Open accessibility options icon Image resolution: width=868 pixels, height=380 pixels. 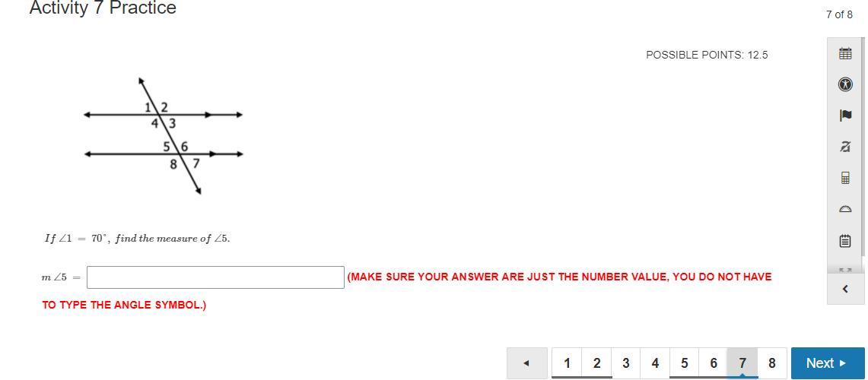tap(844, 84)
